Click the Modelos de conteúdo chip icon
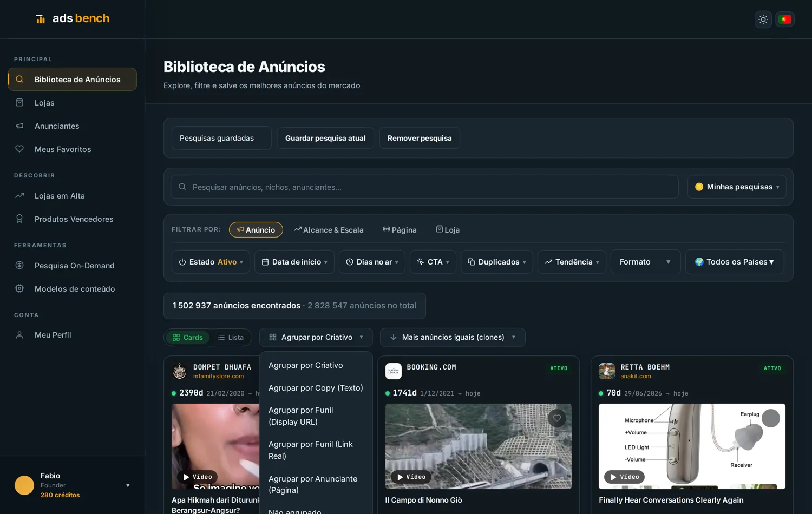The width and height of the screenshot is (812, 514). (x=19, y=288)
